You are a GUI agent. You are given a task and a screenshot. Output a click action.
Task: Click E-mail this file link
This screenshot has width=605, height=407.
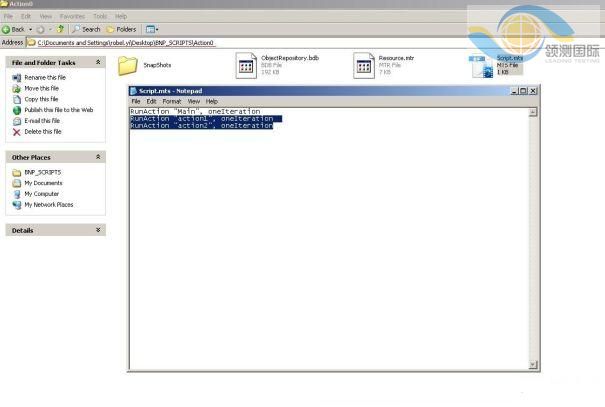42,121
